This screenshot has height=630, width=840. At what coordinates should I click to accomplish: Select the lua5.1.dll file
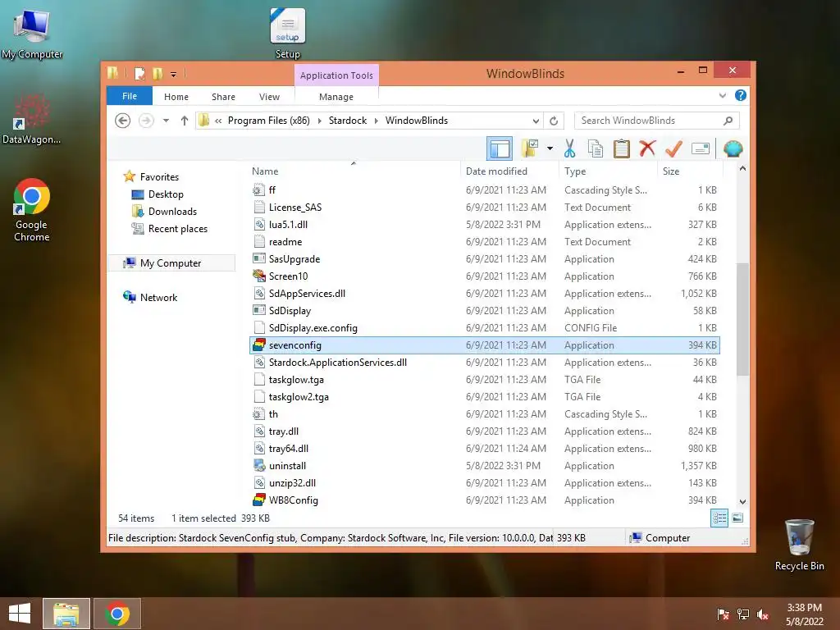tap(485, 225)
